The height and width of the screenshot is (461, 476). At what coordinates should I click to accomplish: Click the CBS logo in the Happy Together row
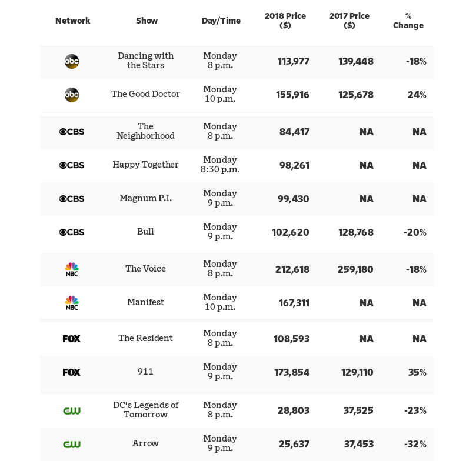(x=72, y=165)
